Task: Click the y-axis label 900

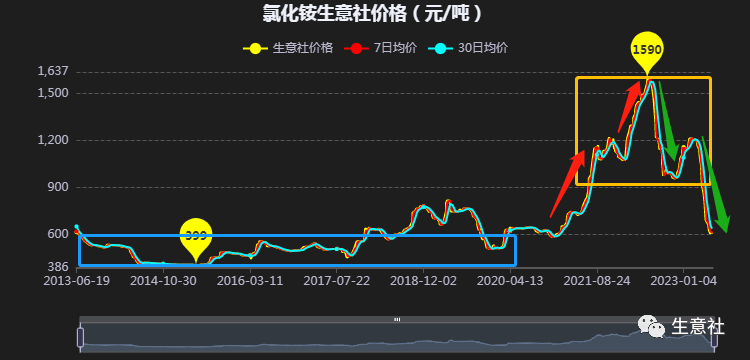Action: click(59, 187)
